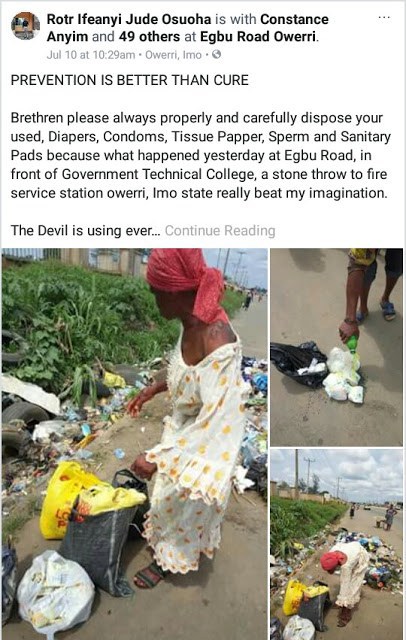Open the Owerri, Imo location link
Screen dimensions: 406x640
click(x=173, y=55)
